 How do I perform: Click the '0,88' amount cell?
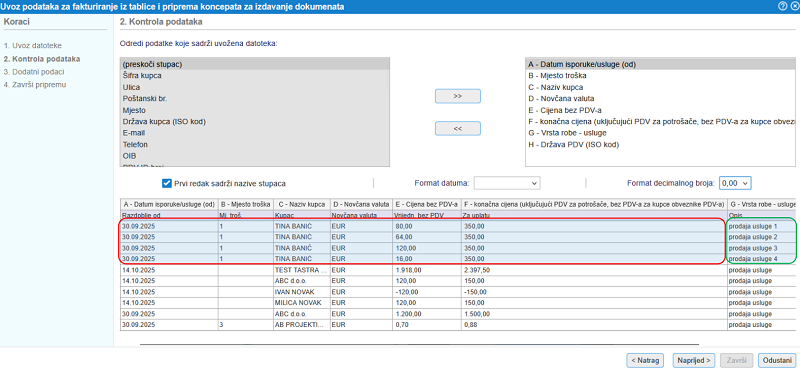(x=594, y=324)
